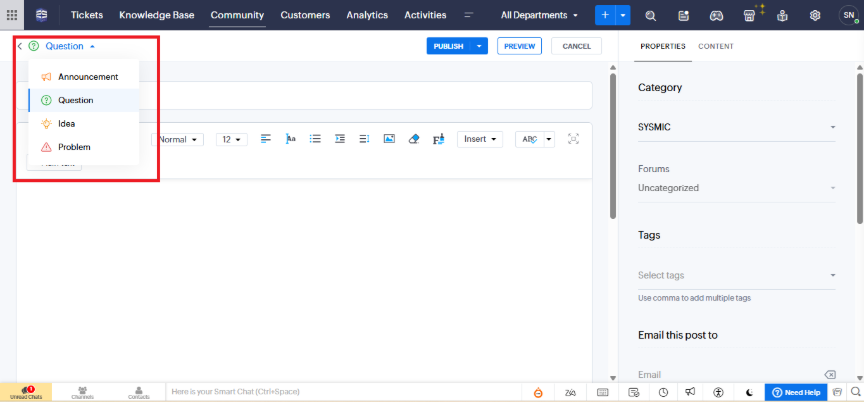Open the settings gear icon
This screenshot has height=402, width=864.
tap(815, 15)
